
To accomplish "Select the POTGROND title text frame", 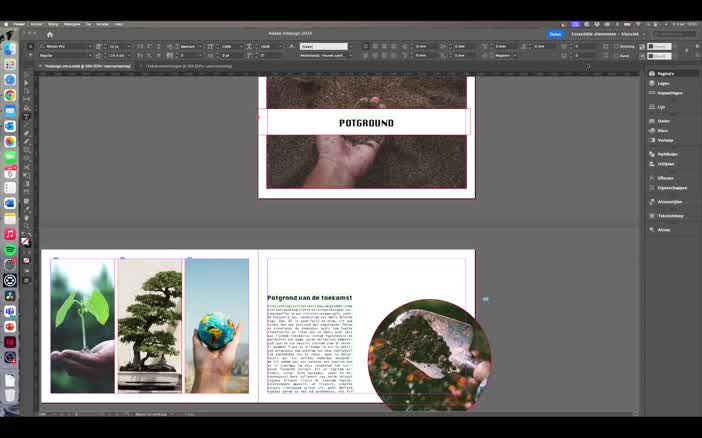I will 366,123.
